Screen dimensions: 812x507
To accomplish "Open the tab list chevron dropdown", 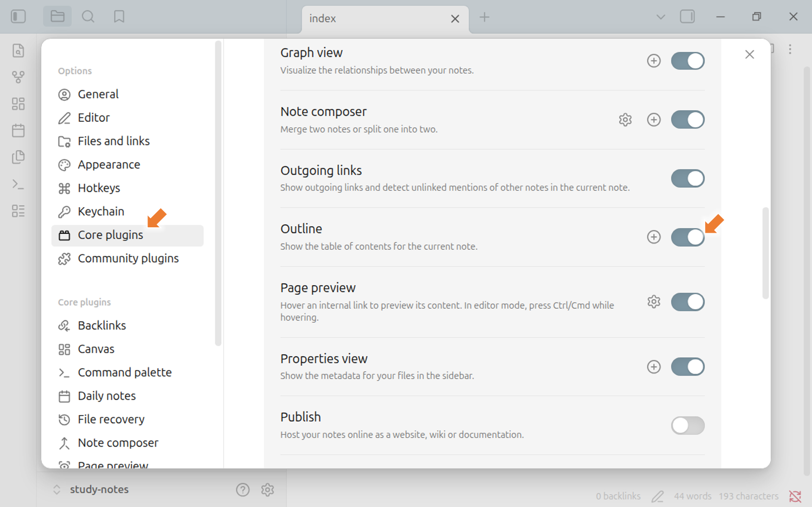I will point(661,17).
